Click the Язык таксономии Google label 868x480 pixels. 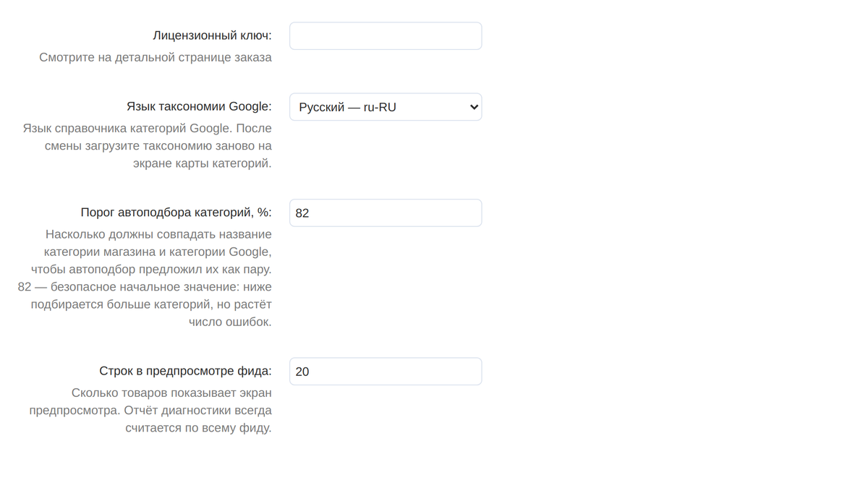[199, 106]
